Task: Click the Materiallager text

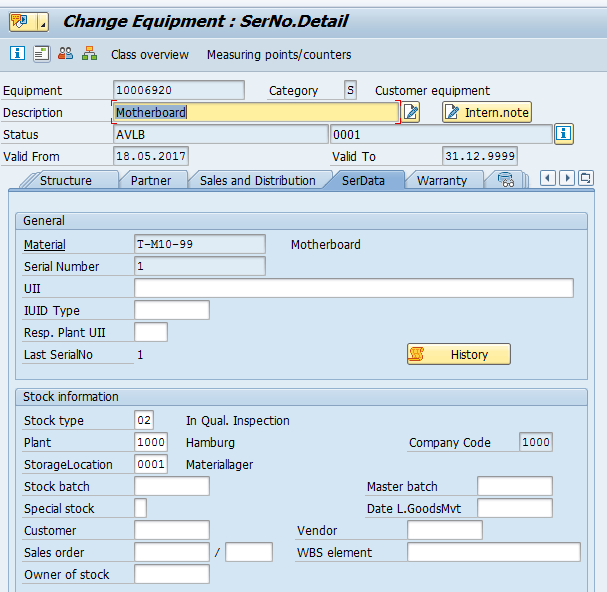Action: click(219, 465)
